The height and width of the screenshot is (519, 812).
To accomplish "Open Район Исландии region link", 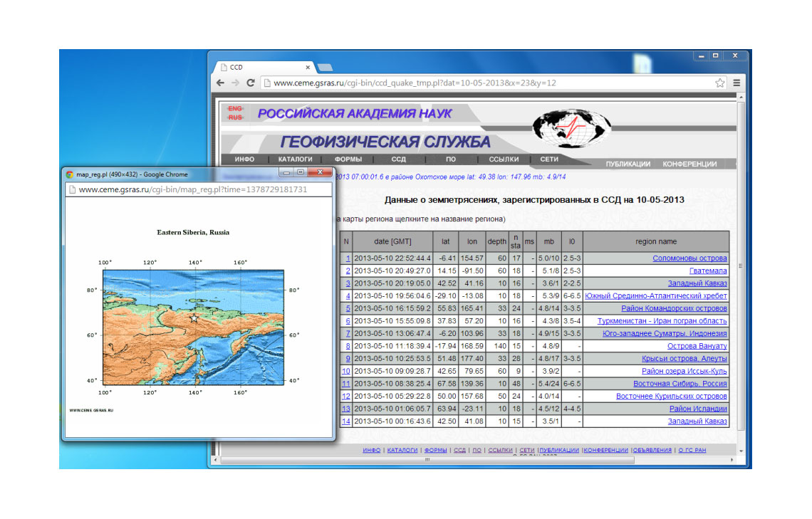I will point(698,409).
